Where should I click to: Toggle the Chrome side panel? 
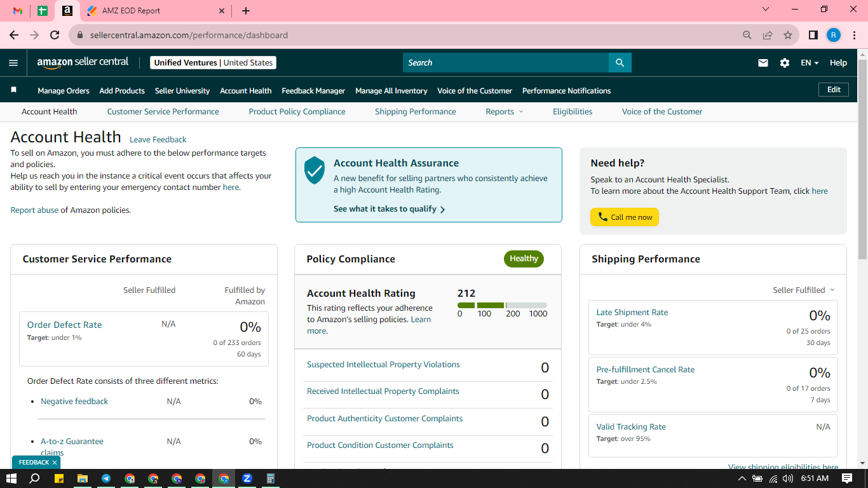pos(813,35)
